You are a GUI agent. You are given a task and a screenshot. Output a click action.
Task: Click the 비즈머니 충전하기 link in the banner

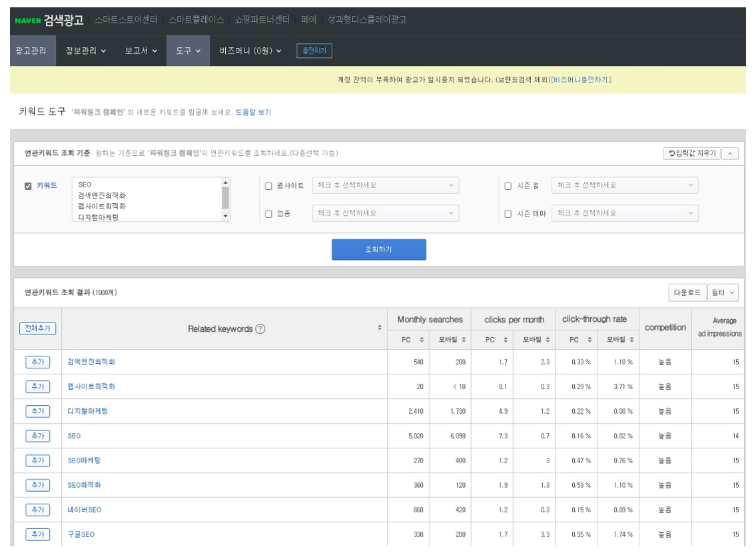[x=581, y=80]
